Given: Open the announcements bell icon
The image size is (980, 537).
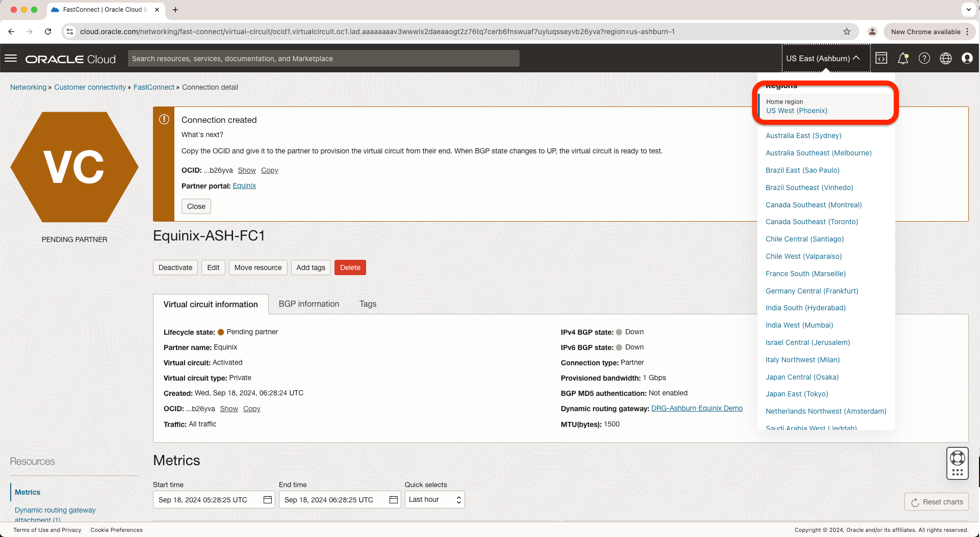Looking at the screenshot, I should click(903, 59).
